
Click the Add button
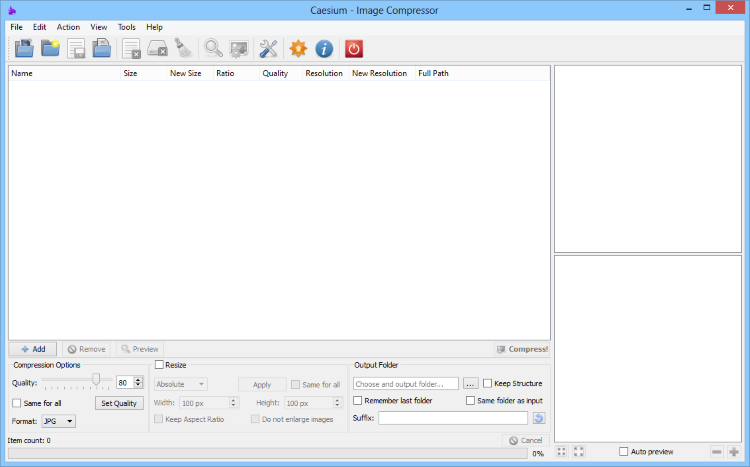point(33,349)
